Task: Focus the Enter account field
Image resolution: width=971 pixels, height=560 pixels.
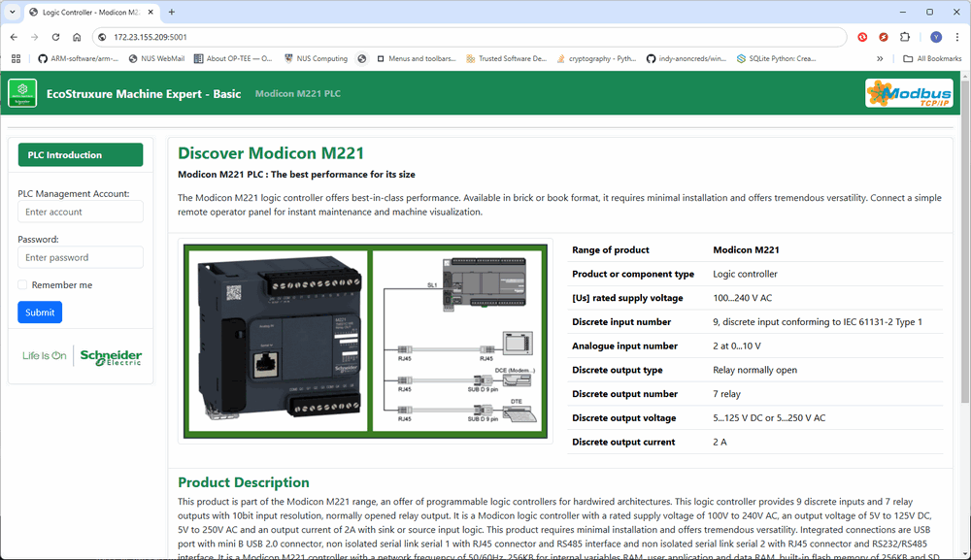Action: pos(81,212)
